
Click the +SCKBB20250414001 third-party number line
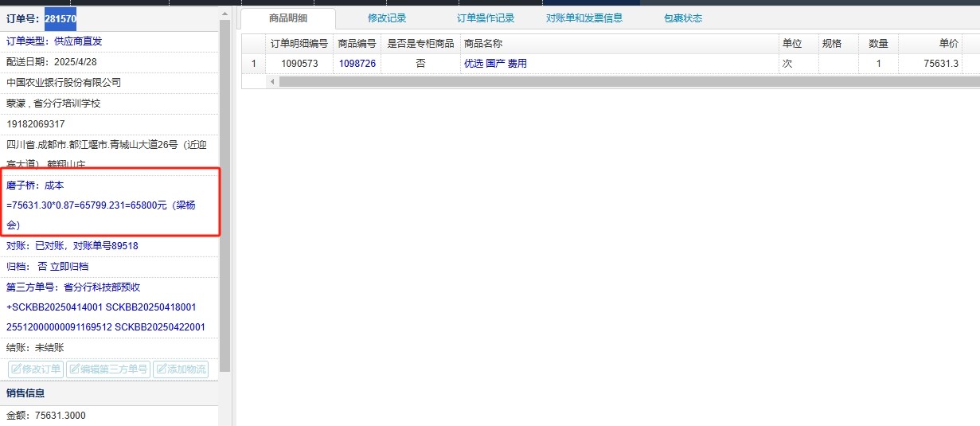tap(101, 307)
